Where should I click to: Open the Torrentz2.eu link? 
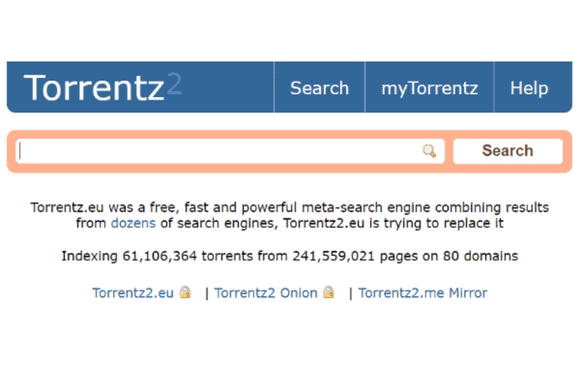click(x=133, y=293)
